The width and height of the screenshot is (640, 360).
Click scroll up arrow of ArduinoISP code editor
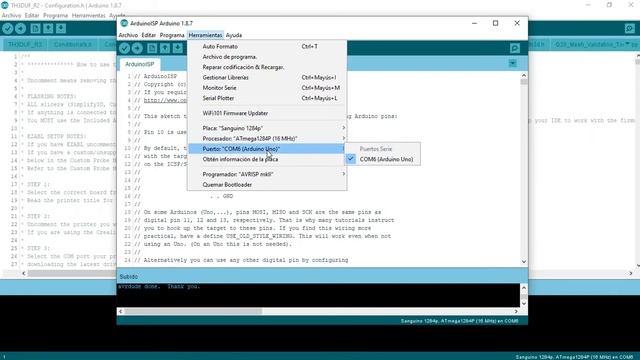coord(524,76)
